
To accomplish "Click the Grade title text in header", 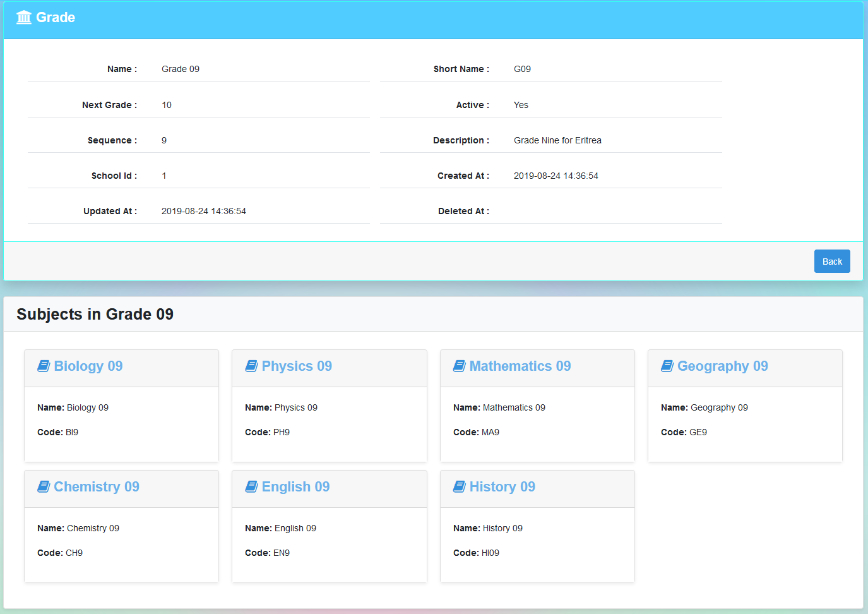I will (56, 17).
